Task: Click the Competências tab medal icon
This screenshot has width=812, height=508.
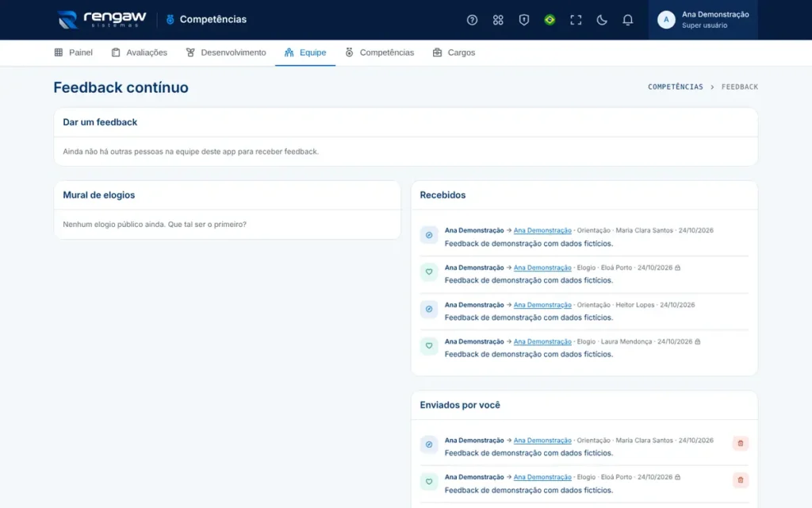Action: (x=349, y=52)
